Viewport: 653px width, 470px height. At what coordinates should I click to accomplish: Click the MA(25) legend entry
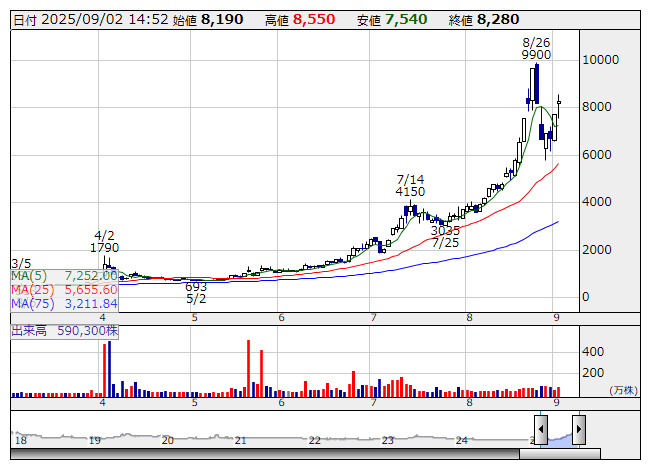(x=64, y=289)
